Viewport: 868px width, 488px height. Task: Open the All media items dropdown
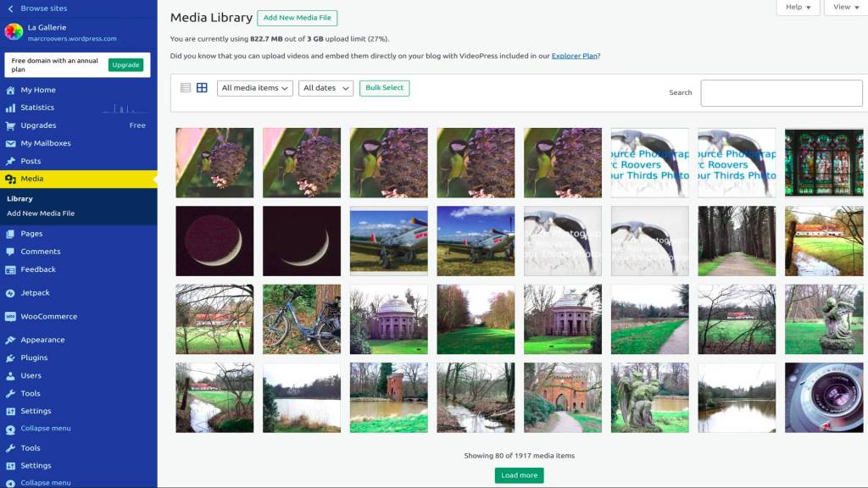[x=254, y=88]
